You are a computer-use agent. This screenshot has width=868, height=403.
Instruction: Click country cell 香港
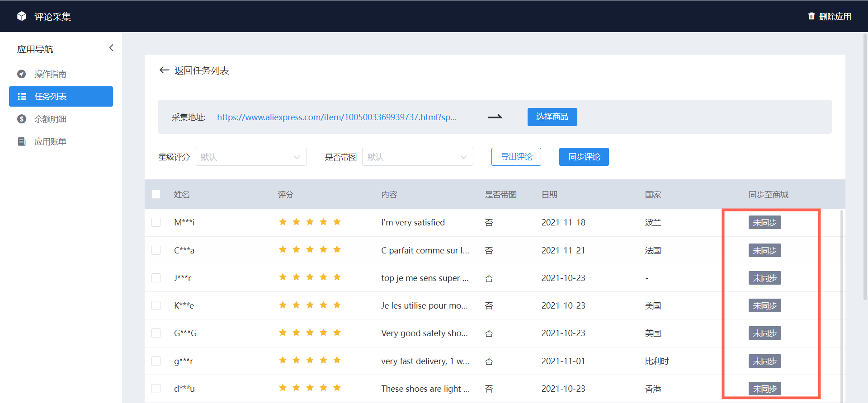[653, 389]
